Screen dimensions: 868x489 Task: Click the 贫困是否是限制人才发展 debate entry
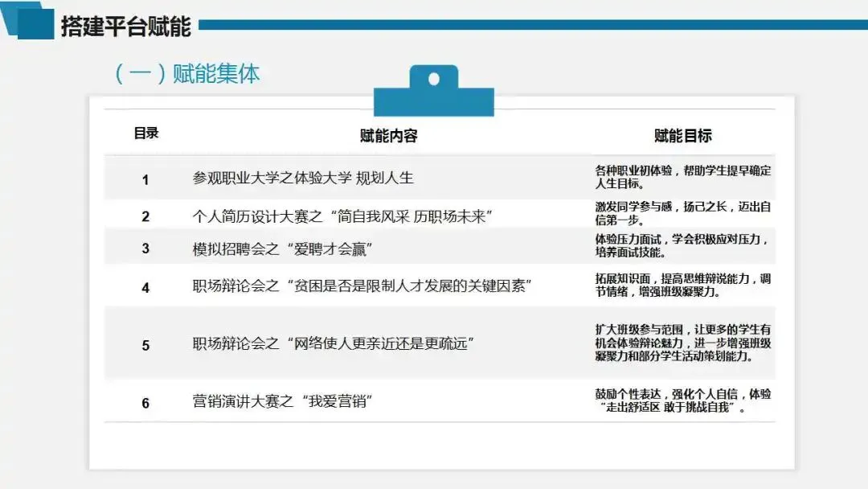coord(362,286)
